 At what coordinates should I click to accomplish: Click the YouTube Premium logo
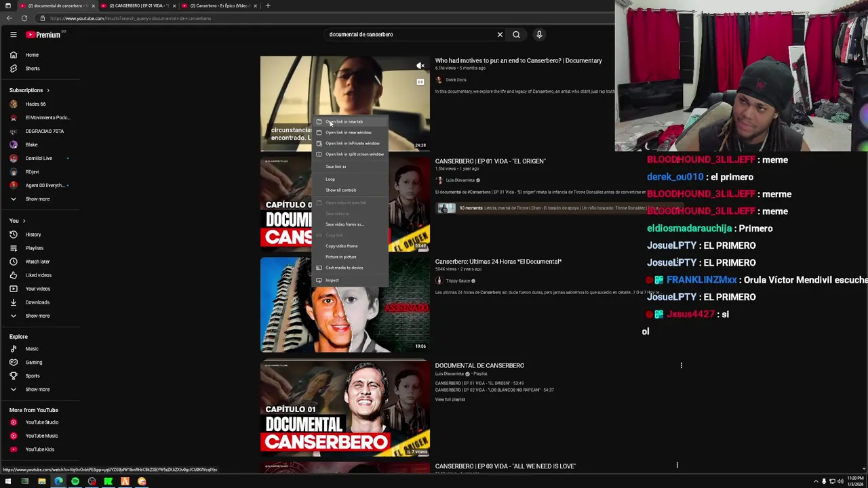tap(43, 35)
